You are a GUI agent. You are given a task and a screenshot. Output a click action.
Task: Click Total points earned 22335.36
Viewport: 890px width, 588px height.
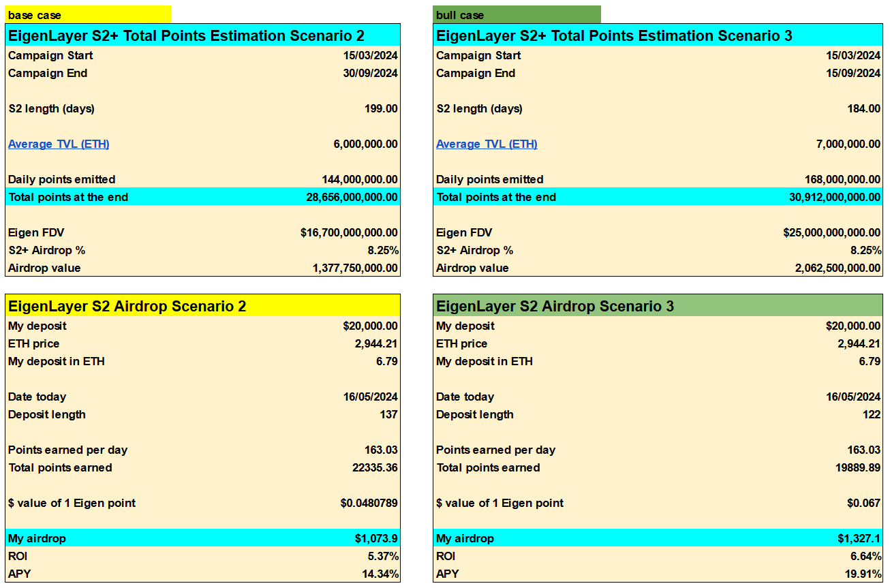374,467
